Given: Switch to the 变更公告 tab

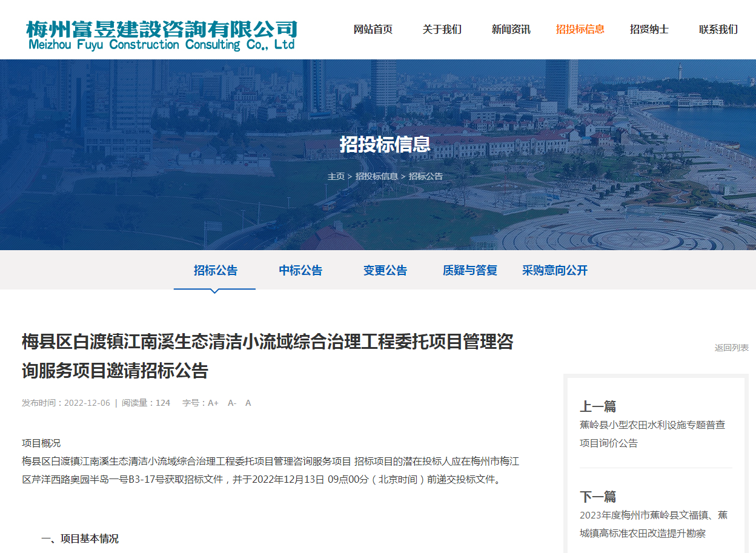Looking at the screenshot, I should (x=385, y=271).
